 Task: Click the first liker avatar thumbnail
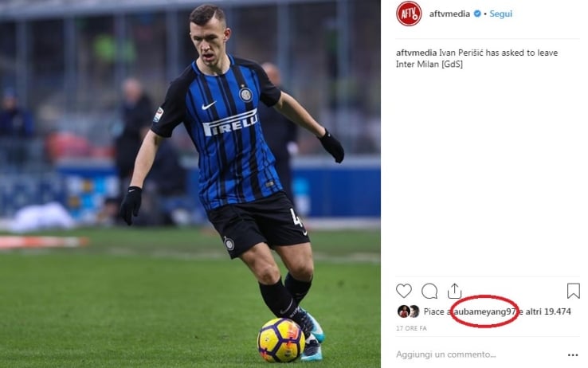(403, 311)
